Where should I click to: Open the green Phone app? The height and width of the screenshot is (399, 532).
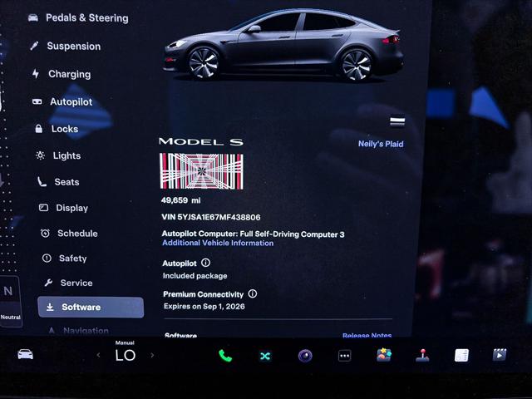click(225, 356)
